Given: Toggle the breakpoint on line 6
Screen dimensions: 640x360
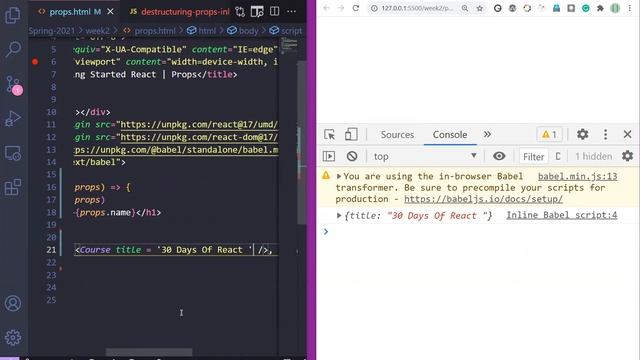Looking at the screenshot, I should [x=35, y=62].
